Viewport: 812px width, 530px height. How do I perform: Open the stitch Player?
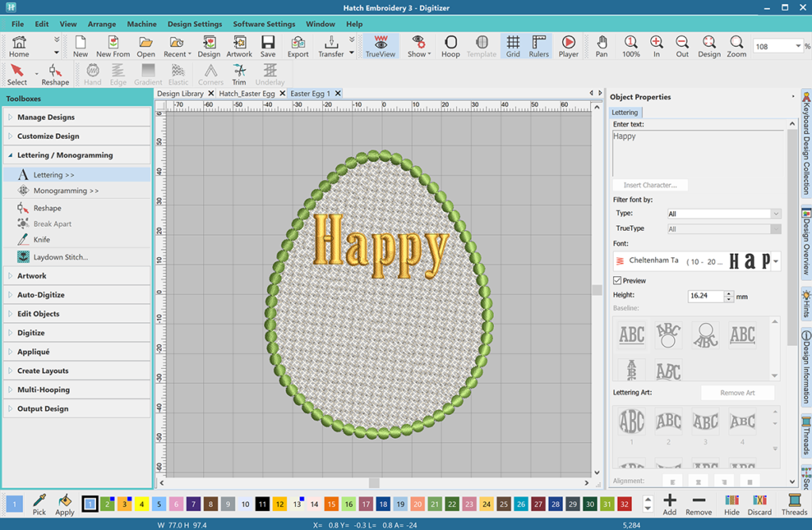point(568,46)
